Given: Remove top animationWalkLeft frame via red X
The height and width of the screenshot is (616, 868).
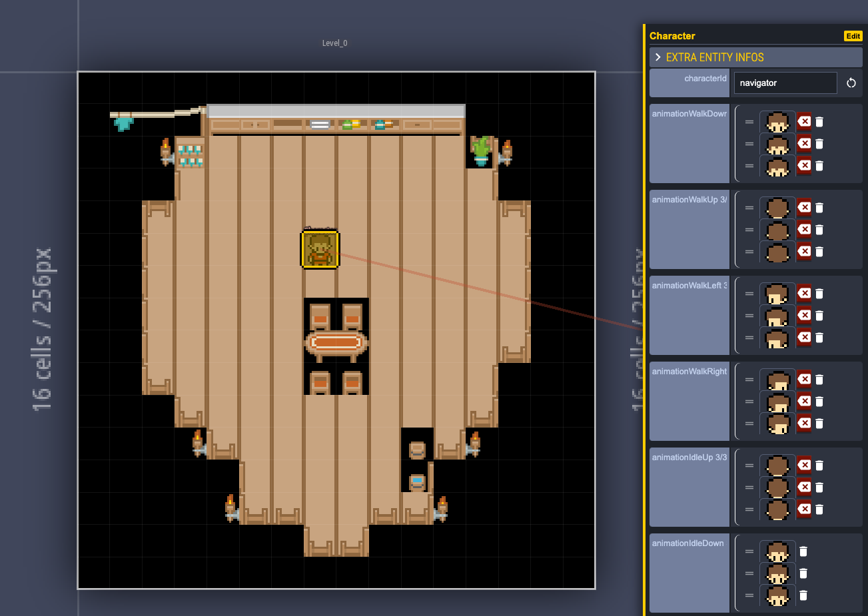Looking at the screenshot, I should tap(803, 293).
